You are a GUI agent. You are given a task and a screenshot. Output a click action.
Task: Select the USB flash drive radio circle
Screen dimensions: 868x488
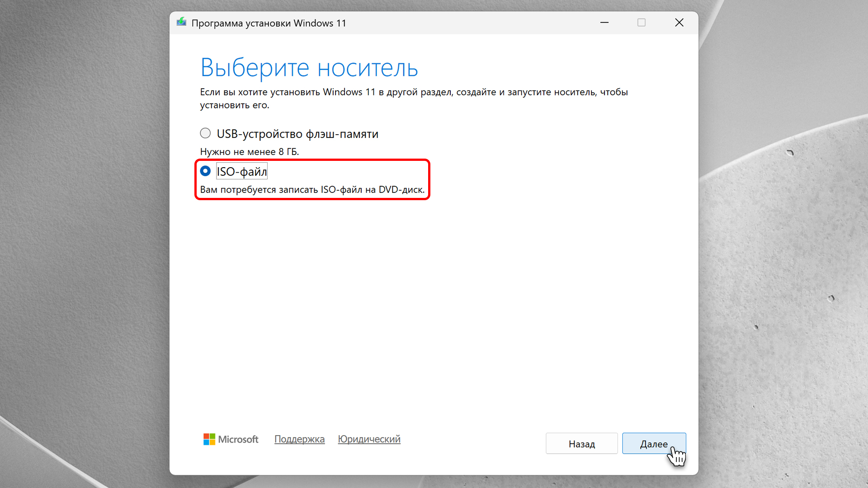(205, 133)
